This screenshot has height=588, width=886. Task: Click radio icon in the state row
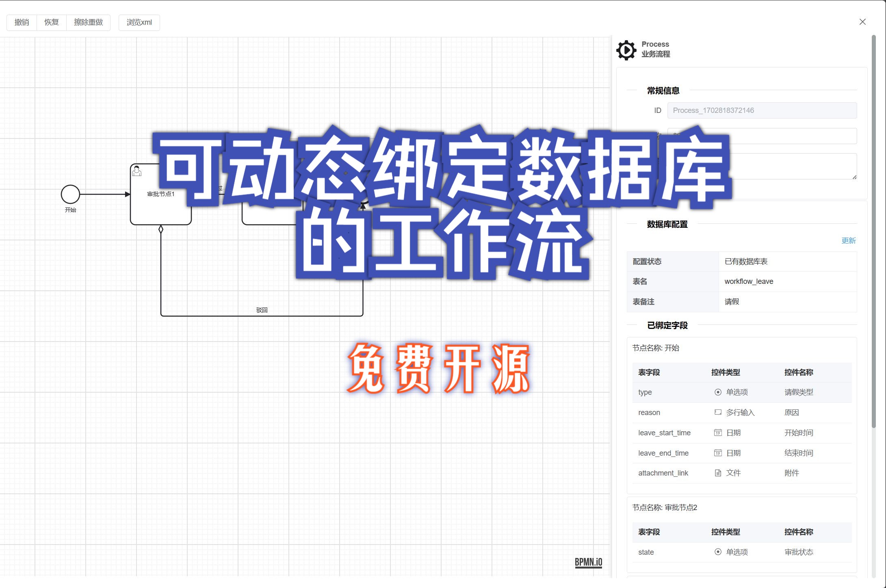click(718, 552)
